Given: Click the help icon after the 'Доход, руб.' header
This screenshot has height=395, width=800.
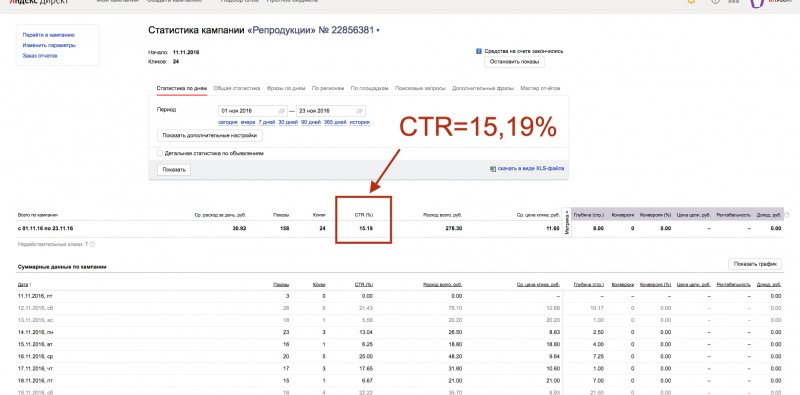Looking at the screenshot, I should (787, 215).
